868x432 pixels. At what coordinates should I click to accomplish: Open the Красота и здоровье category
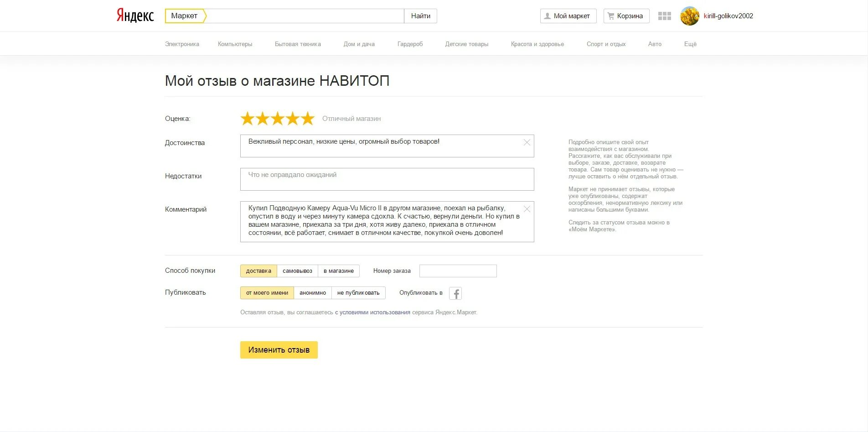tap(537, 44)
